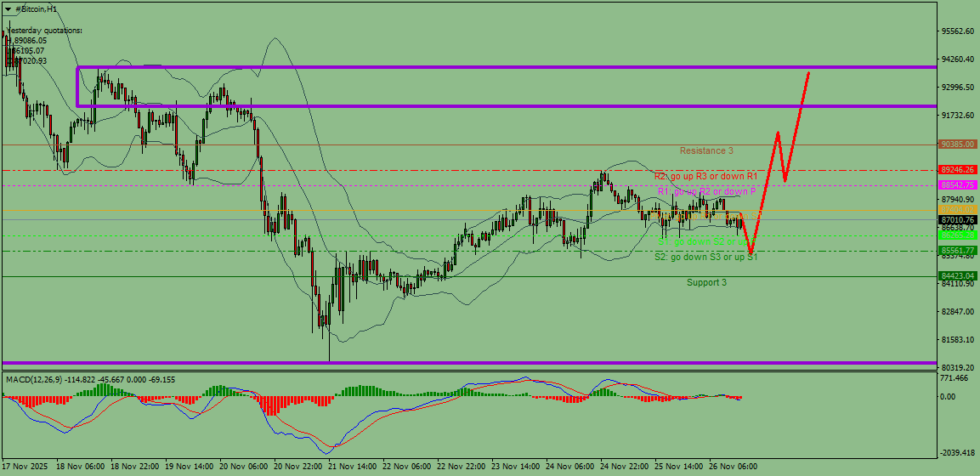Viewport: 980px width, 476px height.
Task: Click the 91732.60 price scale value
Action: click(958, 116)
